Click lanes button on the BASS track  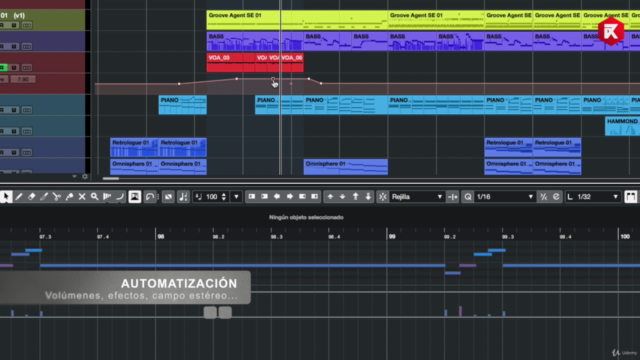pyautogui.click(x=27, y=47)
